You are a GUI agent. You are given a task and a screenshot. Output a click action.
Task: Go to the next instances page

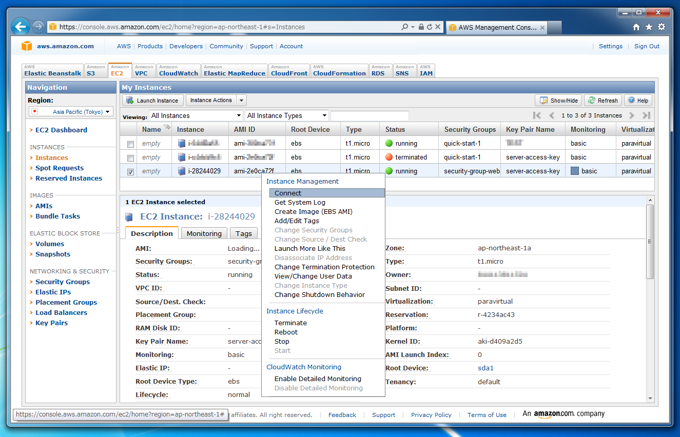point(631,115)
